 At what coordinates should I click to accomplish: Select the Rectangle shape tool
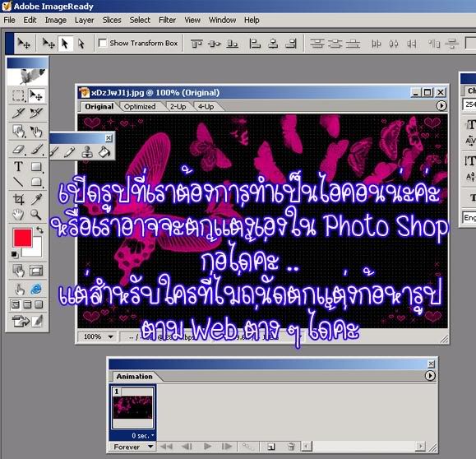[x=36, y=166]
